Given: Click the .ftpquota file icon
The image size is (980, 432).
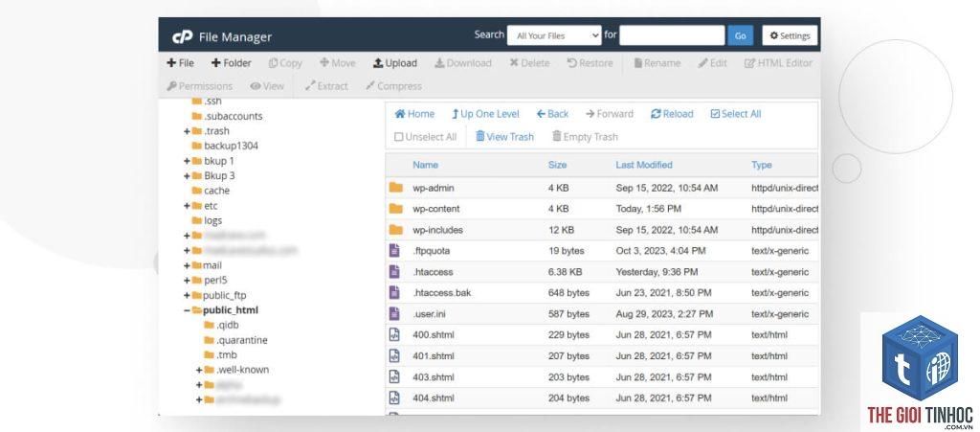Looking at the screenshot, I should tap(394, 251).
